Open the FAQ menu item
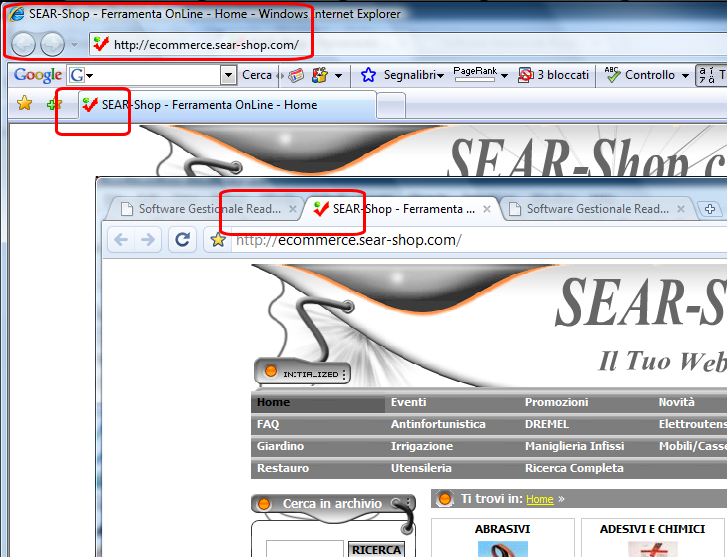727x557 pixels. (268, 424)
